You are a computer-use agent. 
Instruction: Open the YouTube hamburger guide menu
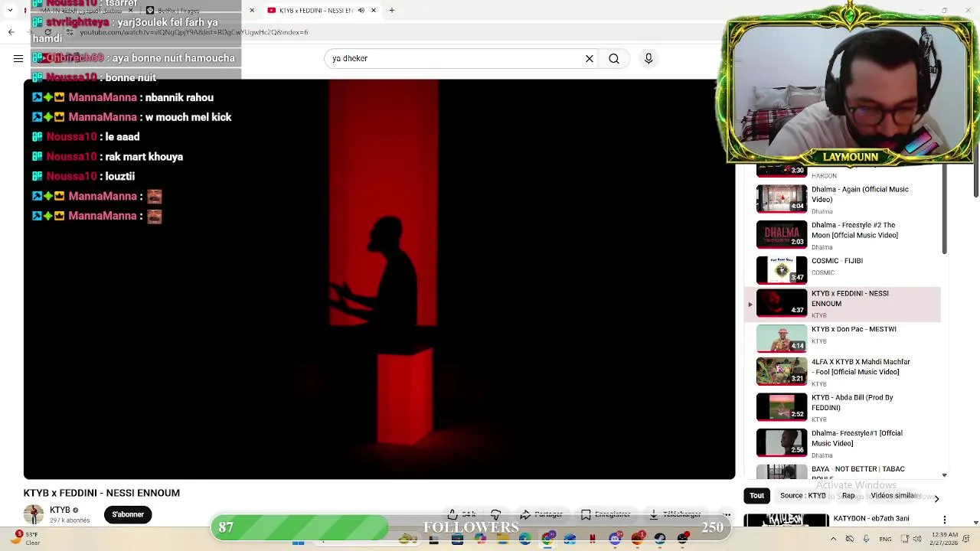(18, 58)
